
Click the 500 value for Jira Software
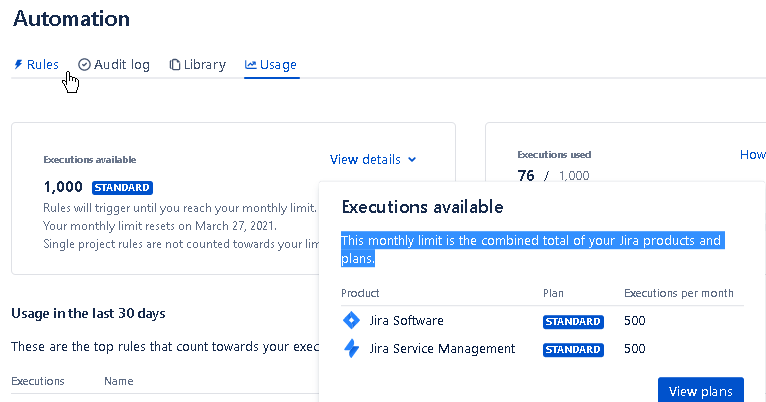point(635,320)
